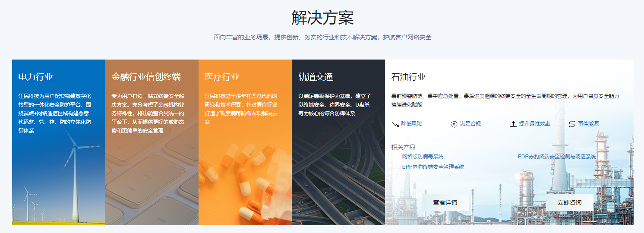Click the 降低风险 downward trend arrow icon
Screen dimensions: 644x233
395,124
